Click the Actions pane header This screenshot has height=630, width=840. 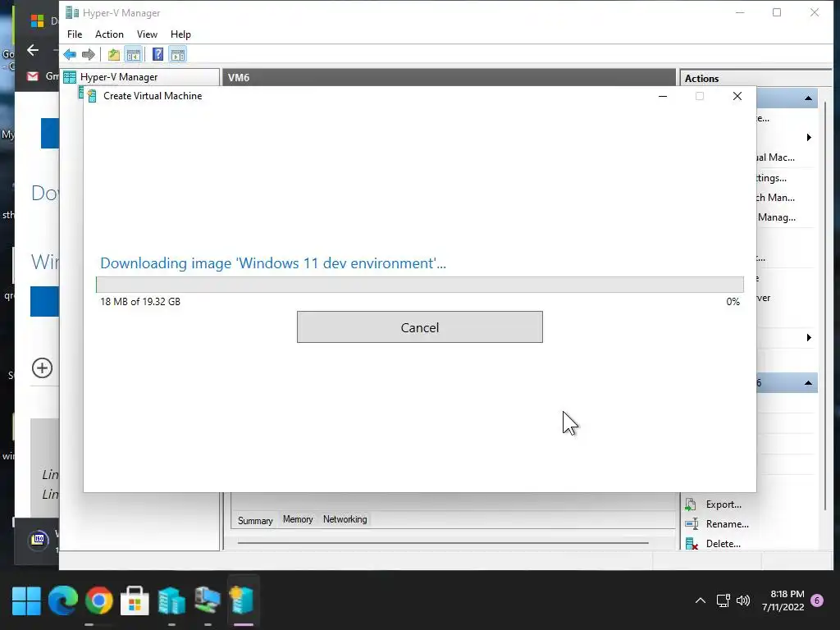click(x=755, y=78)
